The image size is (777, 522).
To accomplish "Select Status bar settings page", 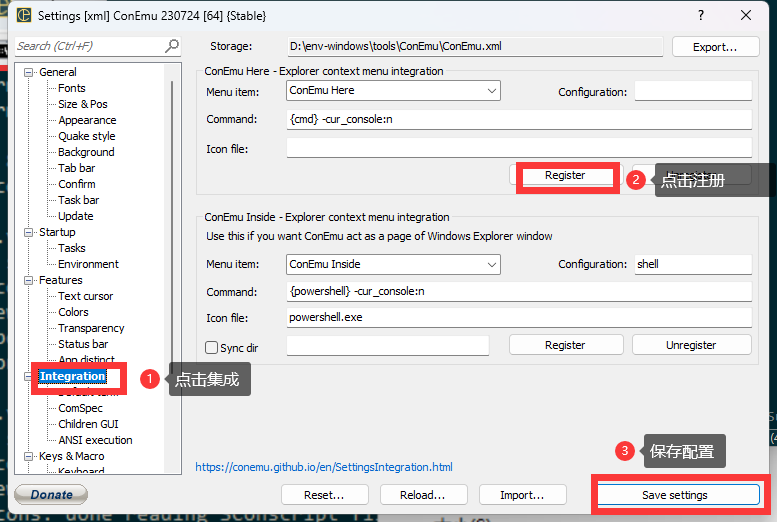I will 83,344.
